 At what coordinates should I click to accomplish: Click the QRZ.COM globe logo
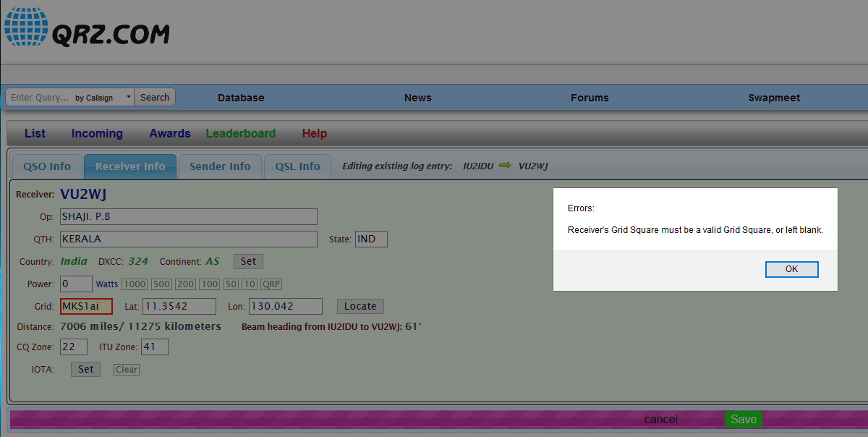point(27,27)
